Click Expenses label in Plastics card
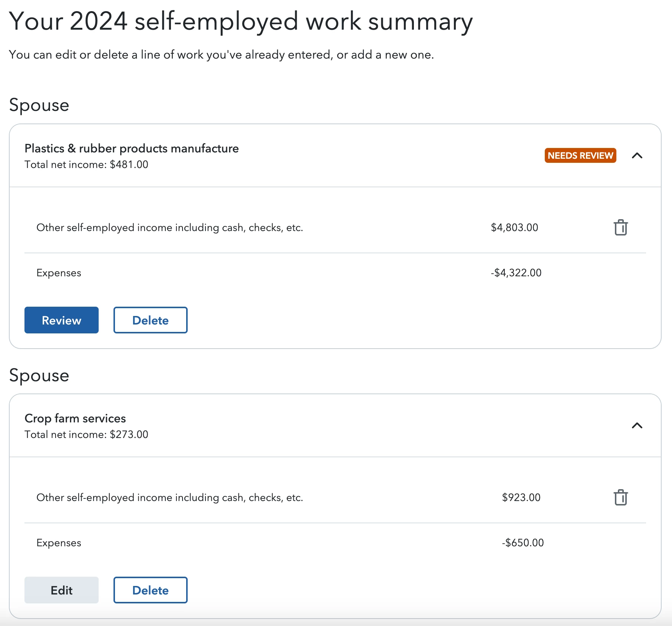 (x=59, y=273)
